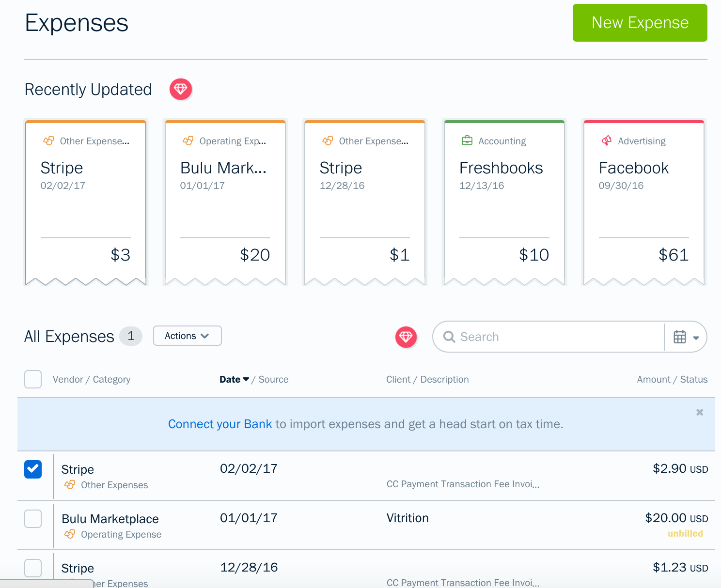Open the Facebook $61 expense card

point(643,202)
